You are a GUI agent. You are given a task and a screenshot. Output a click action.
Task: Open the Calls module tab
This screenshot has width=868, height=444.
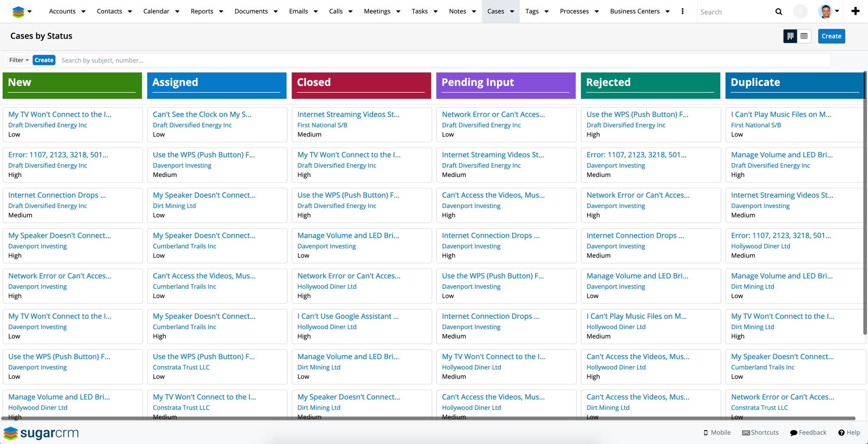[x=335, y=11]
